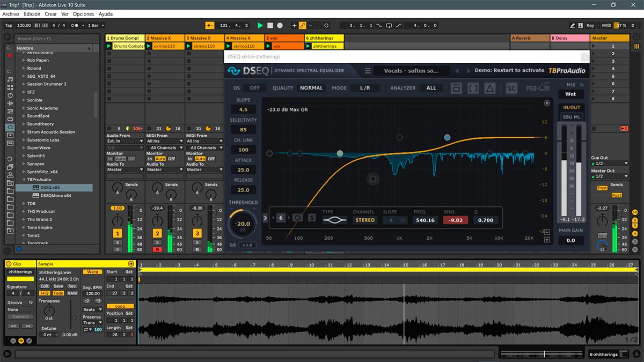Toggle the Fade switch in Sample box

[x=58, y=293]
